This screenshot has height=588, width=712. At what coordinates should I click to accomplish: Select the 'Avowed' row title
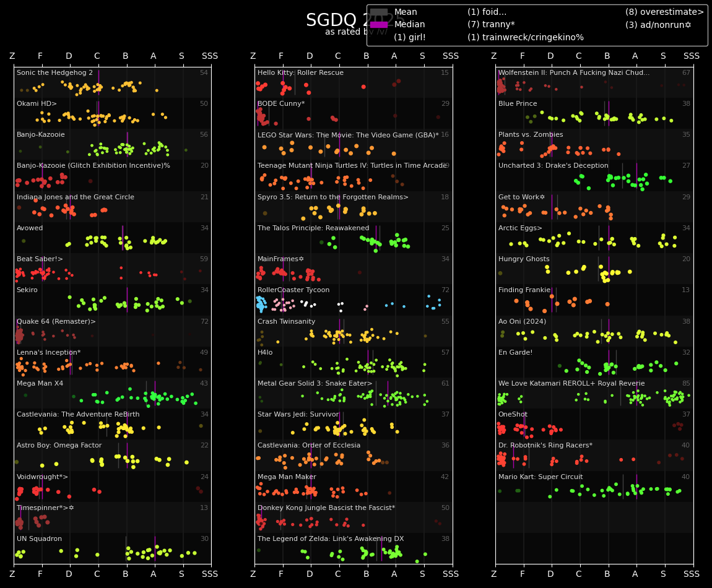tap(30, 228)
